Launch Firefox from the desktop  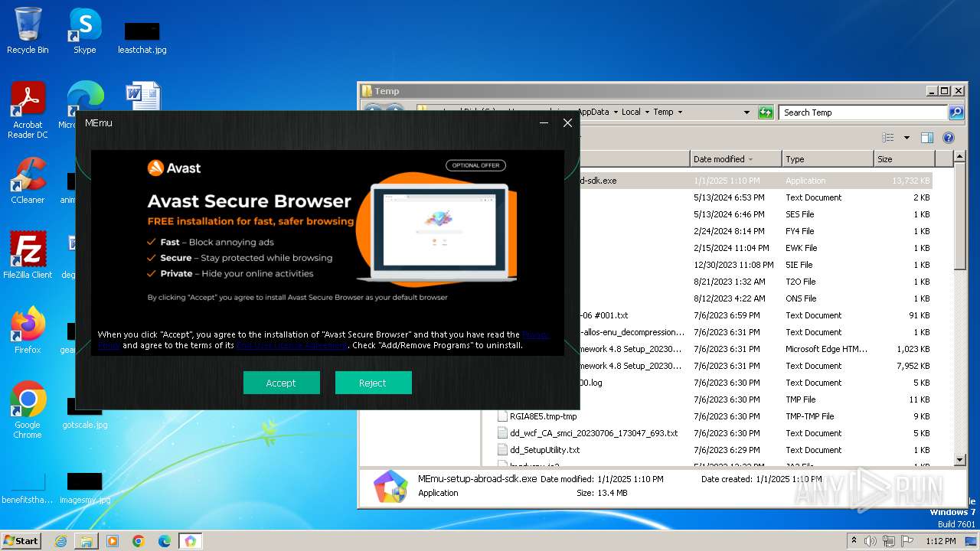point(28,330)
